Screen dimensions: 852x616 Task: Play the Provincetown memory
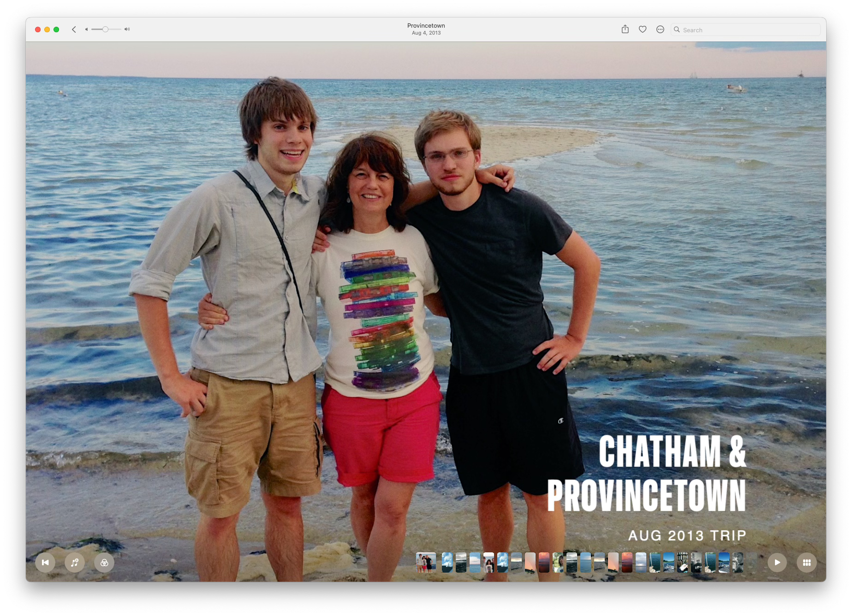[777, 563]
